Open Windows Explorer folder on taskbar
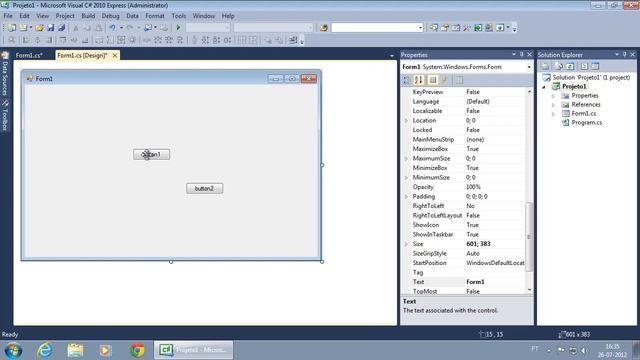640x360 pixels. click(76, 350)
